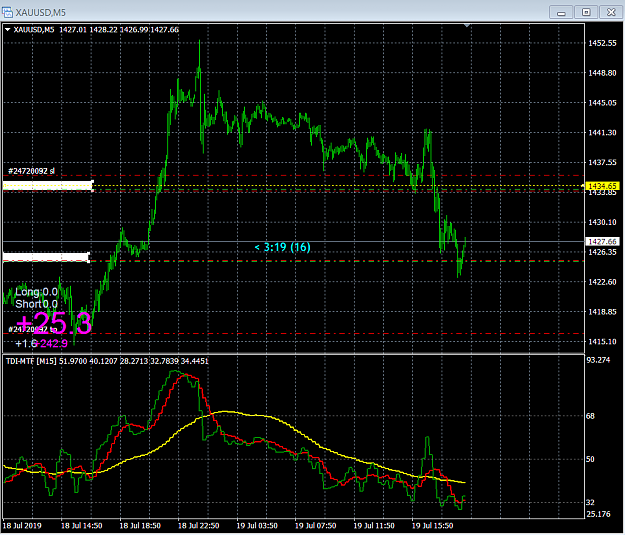
Task: Select the #24720092 sl stop loss label
Action: (x=31, y=171)
